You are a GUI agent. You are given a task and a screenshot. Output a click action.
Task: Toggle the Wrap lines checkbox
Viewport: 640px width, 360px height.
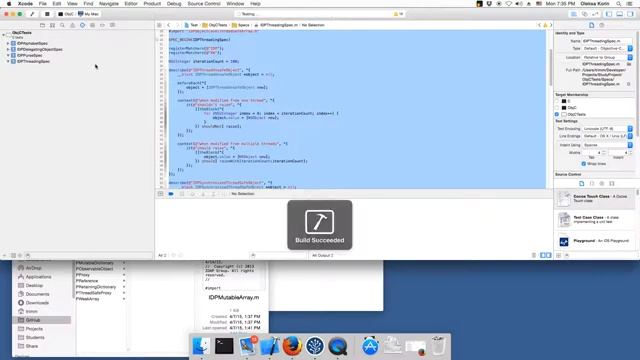[584, 164]
